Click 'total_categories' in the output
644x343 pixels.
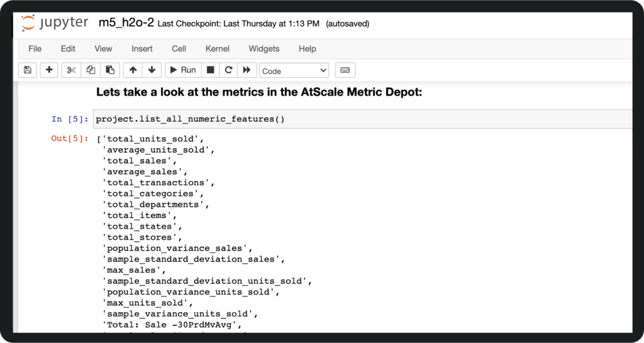tap(150, 193)
